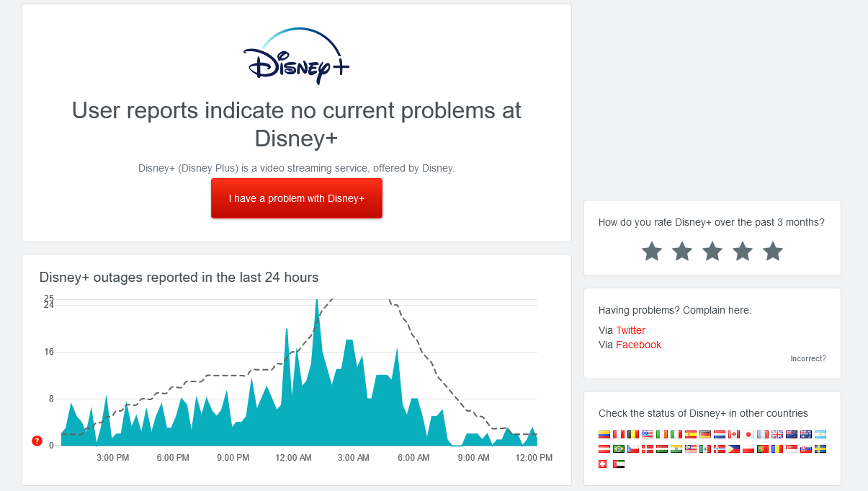Image resolution: width=868 pixels, height=491 pixels.
Task: Open status for the Japan flag
Action: [748, 434]
